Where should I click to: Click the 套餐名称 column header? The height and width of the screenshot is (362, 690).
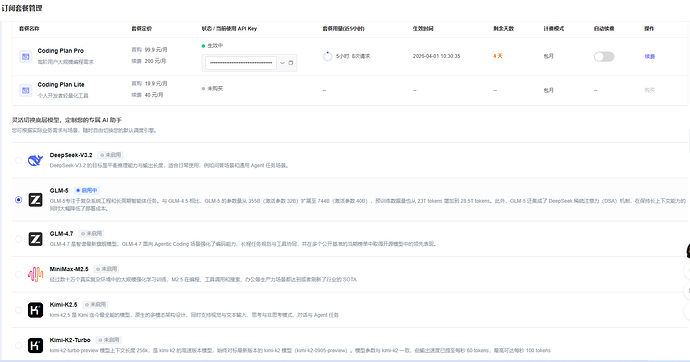pyautogui.click(x=29, y=29)
